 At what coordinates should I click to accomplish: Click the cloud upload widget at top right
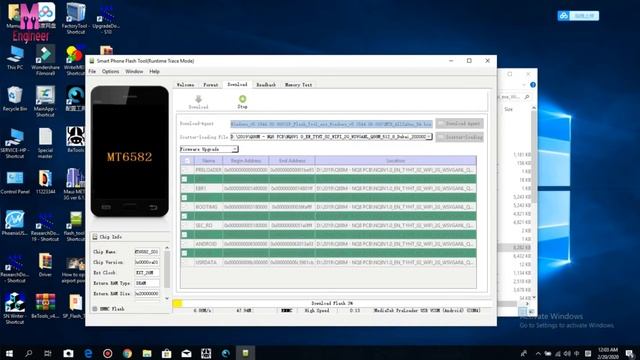pyautogui.click(x=578, y=16)
